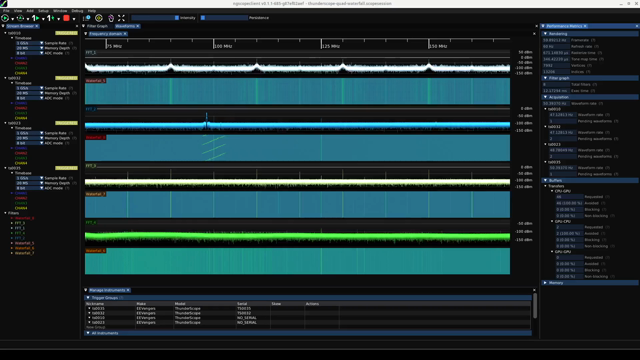Open dropdown arrow next to the play trigger button

click(12, 19)
